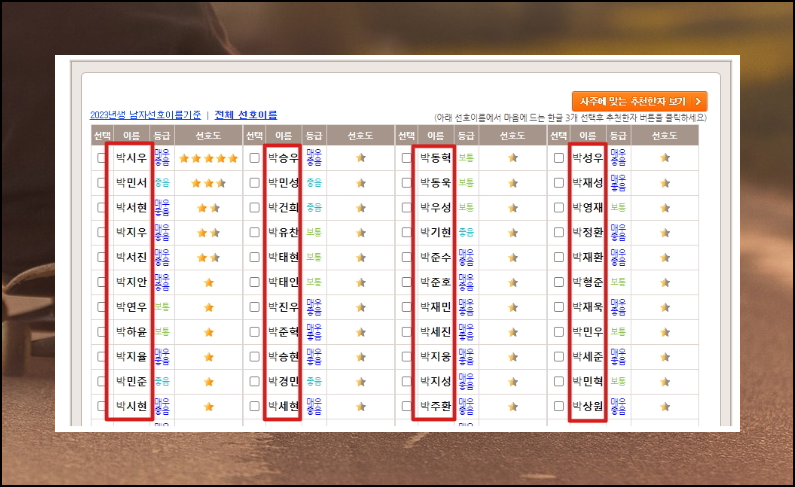This screenshot has height=487, width=795.
Task: Open the 좋음 grade link for 박민서
Action: coord(162,183)
